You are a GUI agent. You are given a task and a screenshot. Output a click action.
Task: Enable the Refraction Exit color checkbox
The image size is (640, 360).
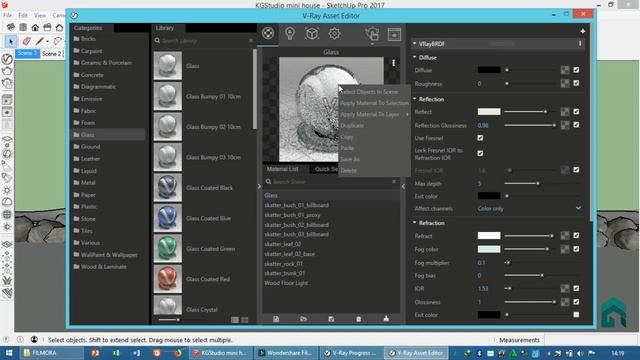[x=576, y=315]
